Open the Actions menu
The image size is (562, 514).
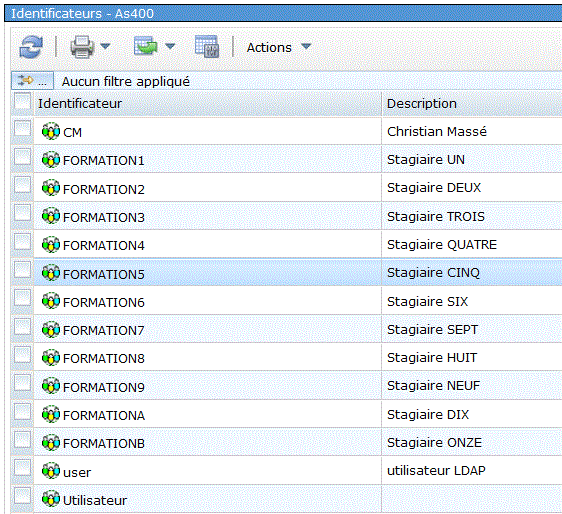pyautogui.click(x=269, y=47)
